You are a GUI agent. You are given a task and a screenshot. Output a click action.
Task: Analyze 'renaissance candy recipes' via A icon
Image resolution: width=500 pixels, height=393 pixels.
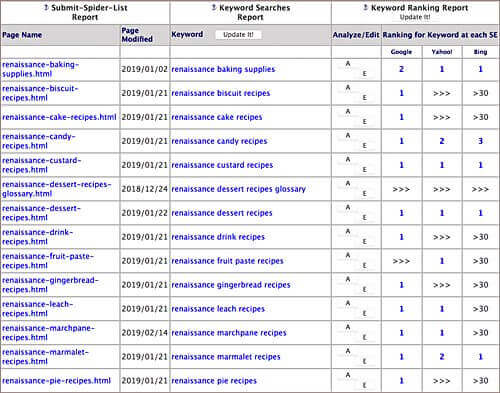[x=348, y=136]
